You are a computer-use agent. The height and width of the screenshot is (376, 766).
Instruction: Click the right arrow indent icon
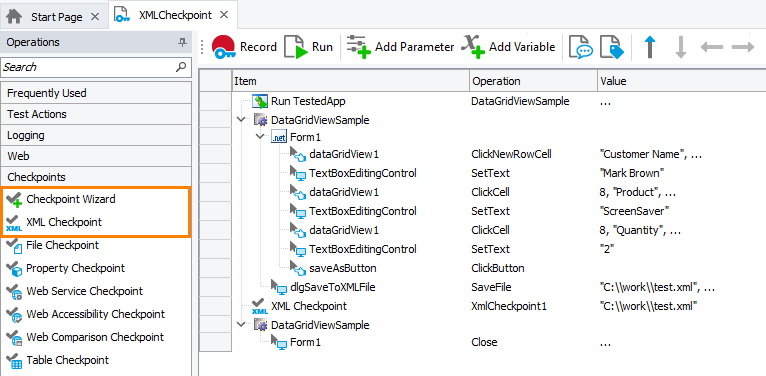743,47
